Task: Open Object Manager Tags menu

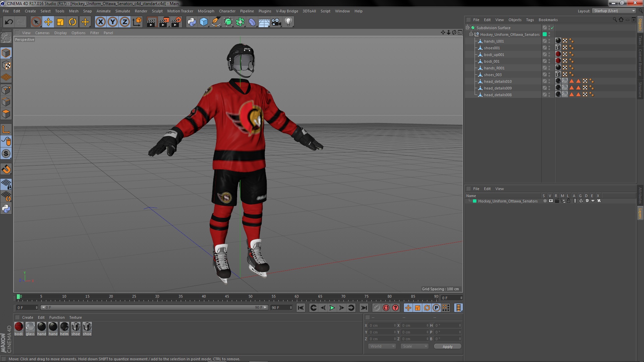Action: [x=530, y=20]
